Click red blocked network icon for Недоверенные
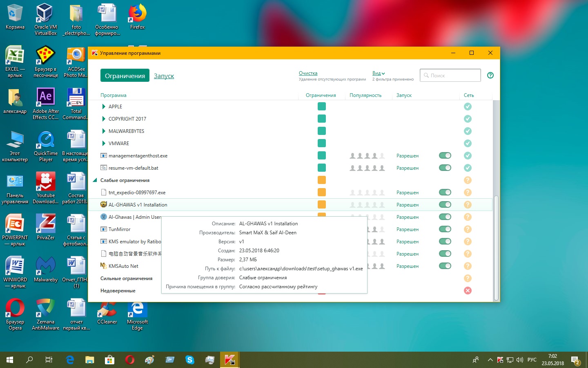This screenshot has width=588, height=368. 468,290
